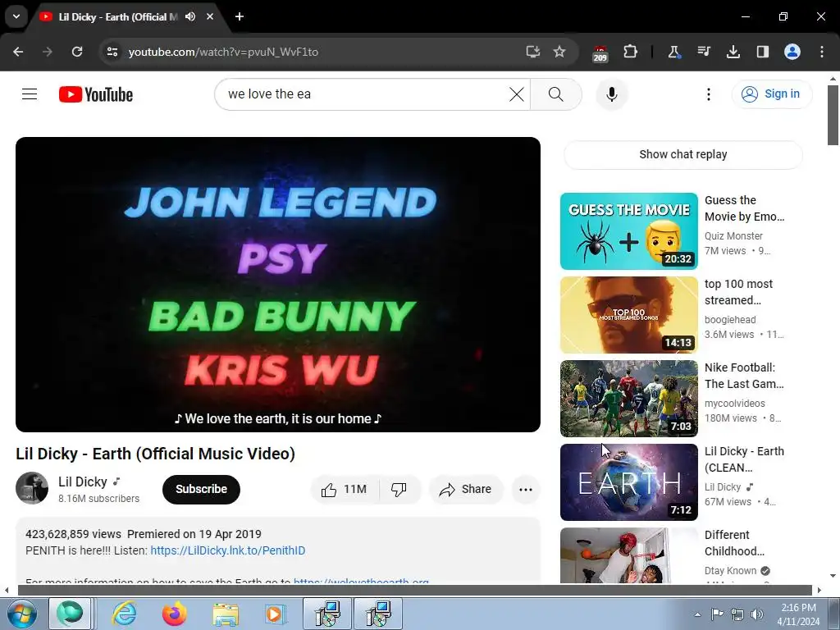Sign in to YouTube
The height and width of the screenshot is (630, 840).
772,94
